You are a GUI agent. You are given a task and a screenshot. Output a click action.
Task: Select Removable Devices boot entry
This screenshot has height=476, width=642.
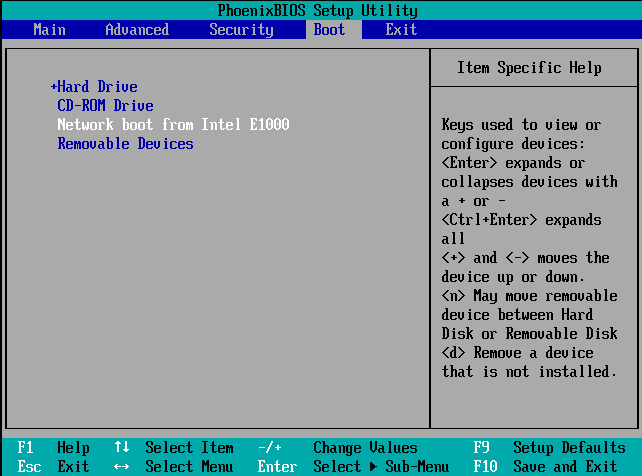(125, 144)
